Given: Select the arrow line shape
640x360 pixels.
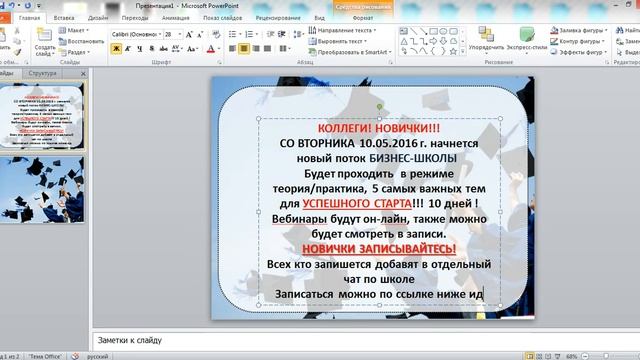Looking at the screenshot, I should point(423,31).
